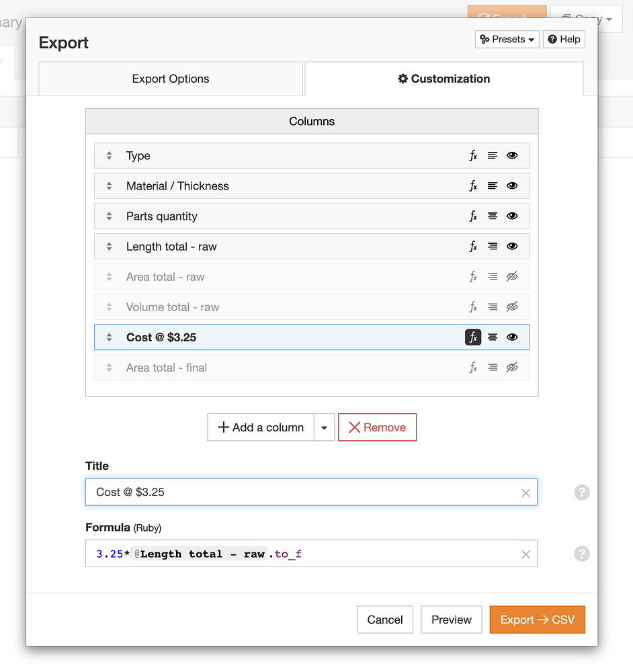Click the question mark icon beside the Formula field
Image resolution: width=633 pixels, height=672 pixels.
click(x=581, y=554)
